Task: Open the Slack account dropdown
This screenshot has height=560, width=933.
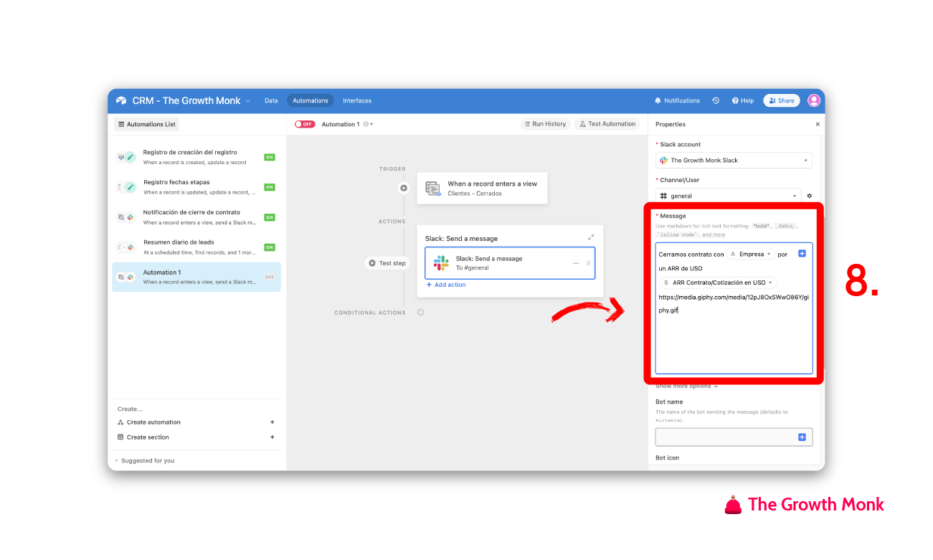Action: (734, 161)
